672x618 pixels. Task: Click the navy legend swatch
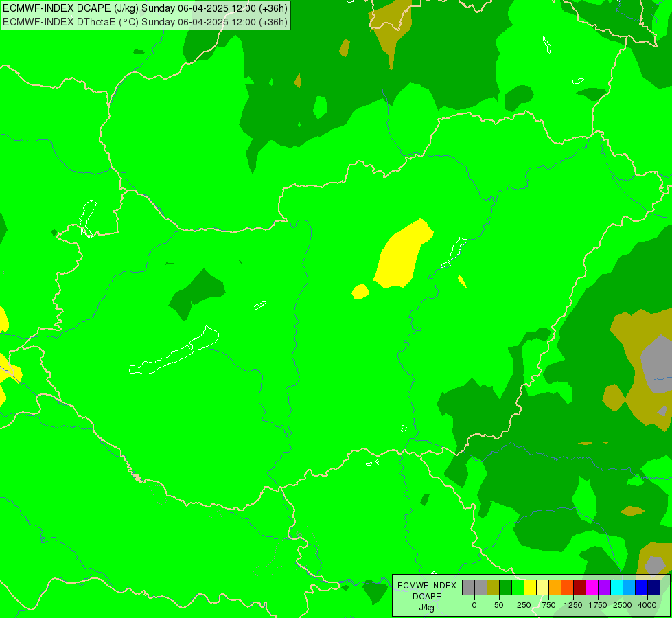click(654, 588)
